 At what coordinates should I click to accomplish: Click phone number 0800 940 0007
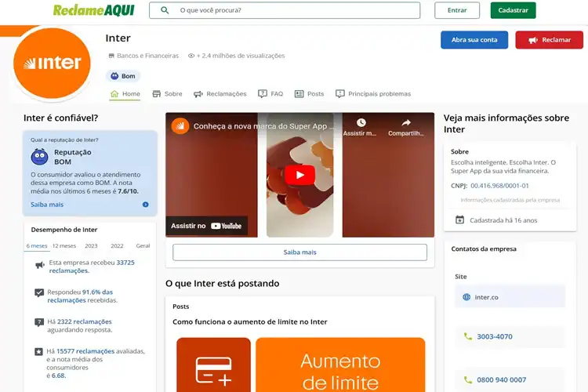[x=502, y=379]
